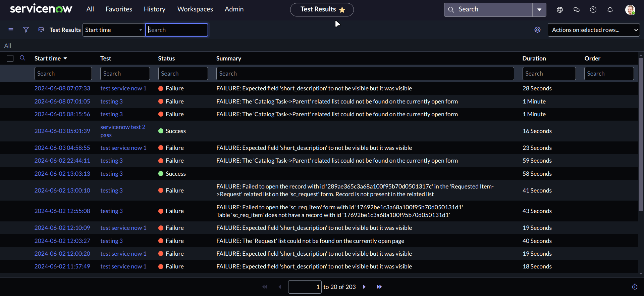Go to next page of results
This screenshot has height=296, width=644.
tap(364, 287)
